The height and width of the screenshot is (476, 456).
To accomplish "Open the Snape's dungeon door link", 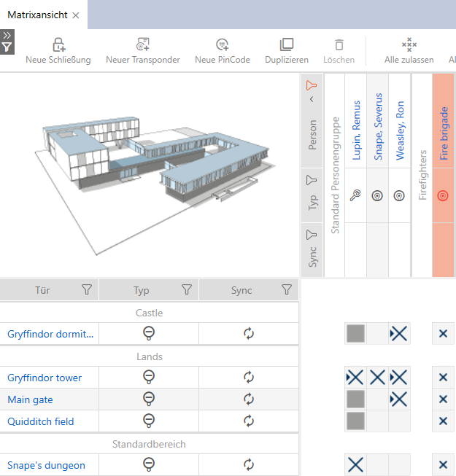I will point(46,465).
